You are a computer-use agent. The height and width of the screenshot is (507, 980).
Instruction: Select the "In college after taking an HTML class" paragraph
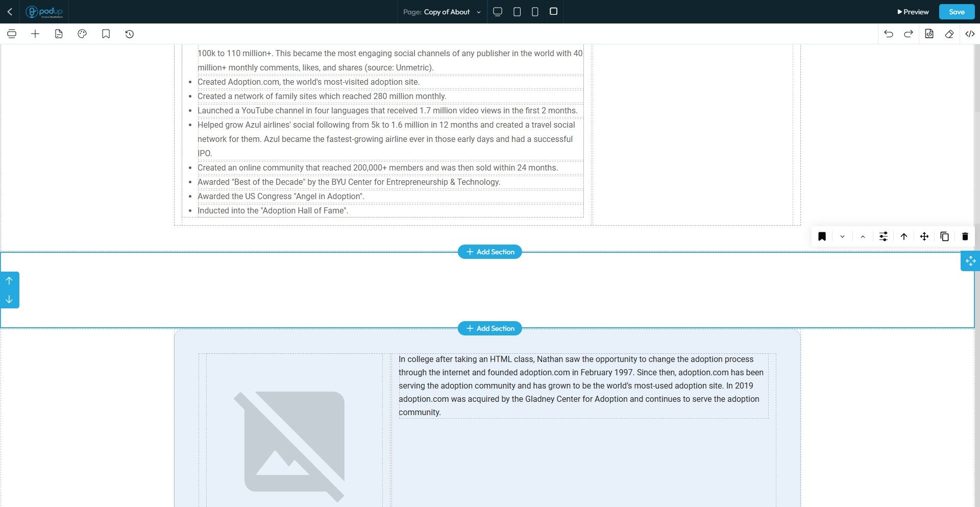click(583, 386)
